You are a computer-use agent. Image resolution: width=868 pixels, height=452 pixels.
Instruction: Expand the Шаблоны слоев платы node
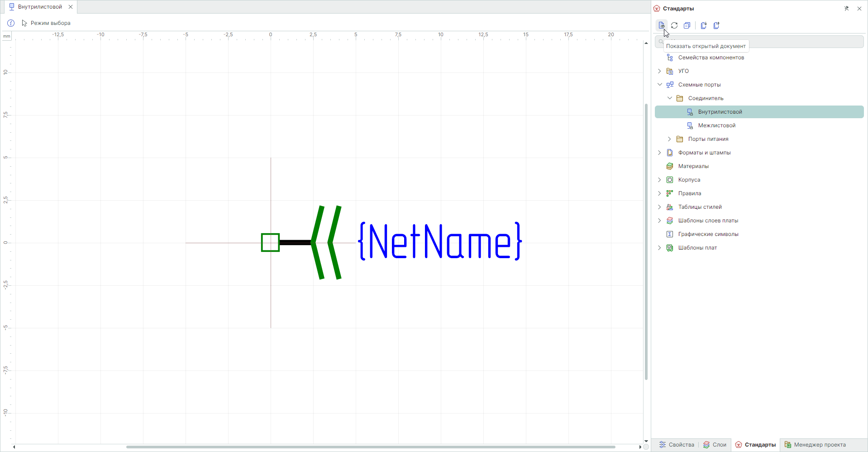[x=659, y=221]
